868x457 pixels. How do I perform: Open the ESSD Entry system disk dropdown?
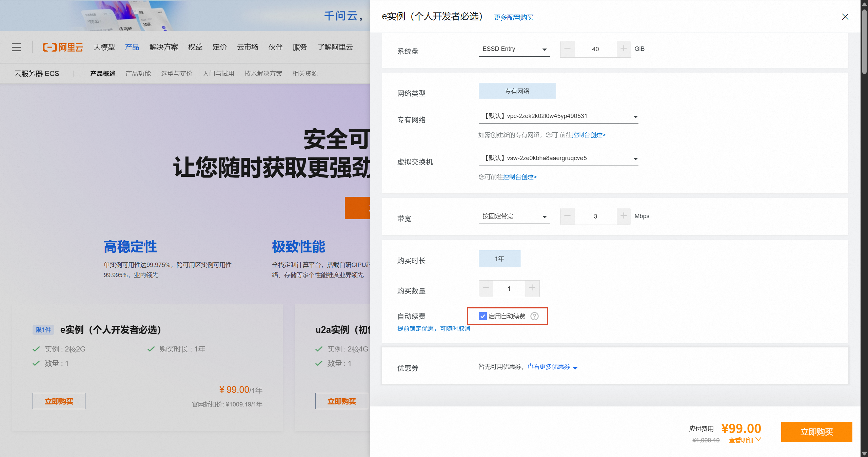pyautogui.click(x=514, y=49)
